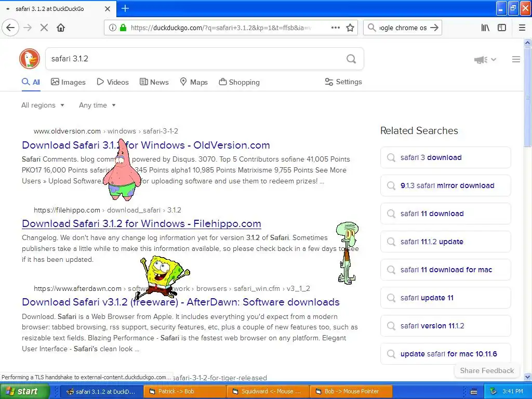
Task: Open Download Safari 3.1.2 Filehippo.com link
Action: [141, 223]
